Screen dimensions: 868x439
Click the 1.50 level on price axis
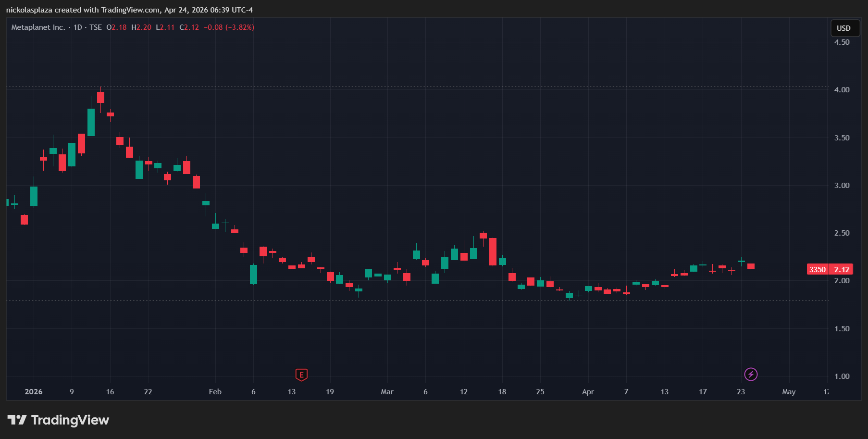pyautogui.click(x=842, y=329)
